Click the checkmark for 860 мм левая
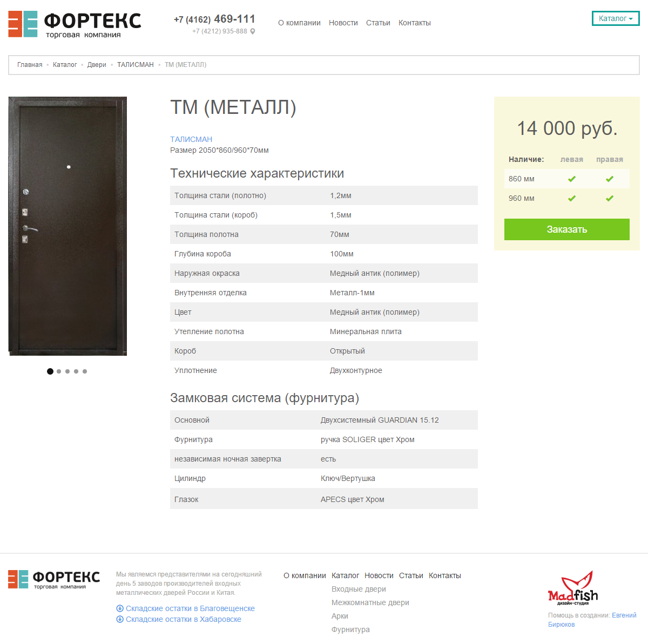This screenshot has height=644, width=648. [572, 179]
